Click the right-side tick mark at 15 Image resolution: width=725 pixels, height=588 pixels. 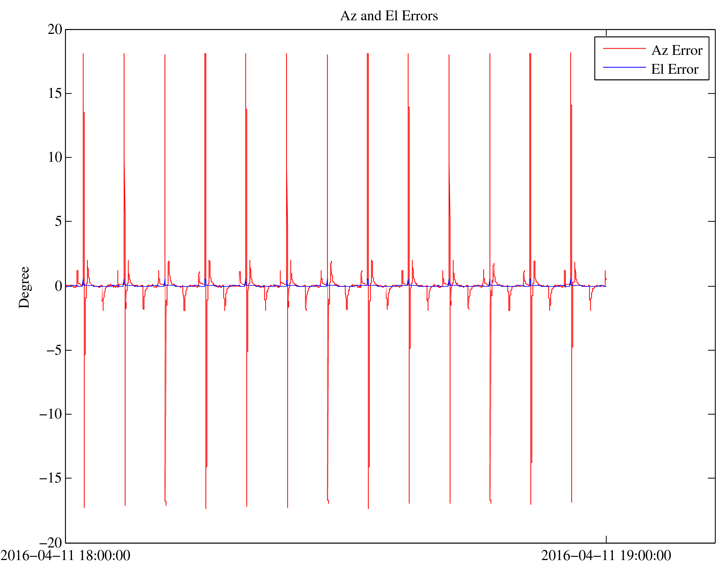click(x=711, y=94)
